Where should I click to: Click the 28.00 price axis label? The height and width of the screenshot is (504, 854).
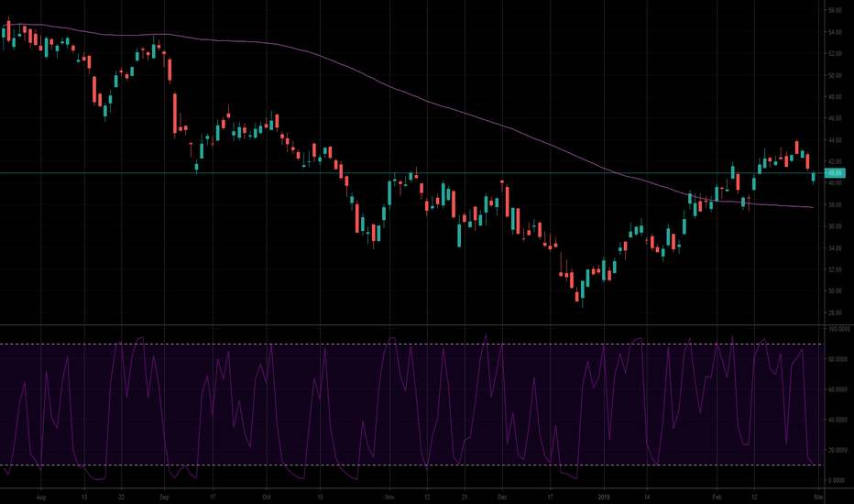(835, 312)
